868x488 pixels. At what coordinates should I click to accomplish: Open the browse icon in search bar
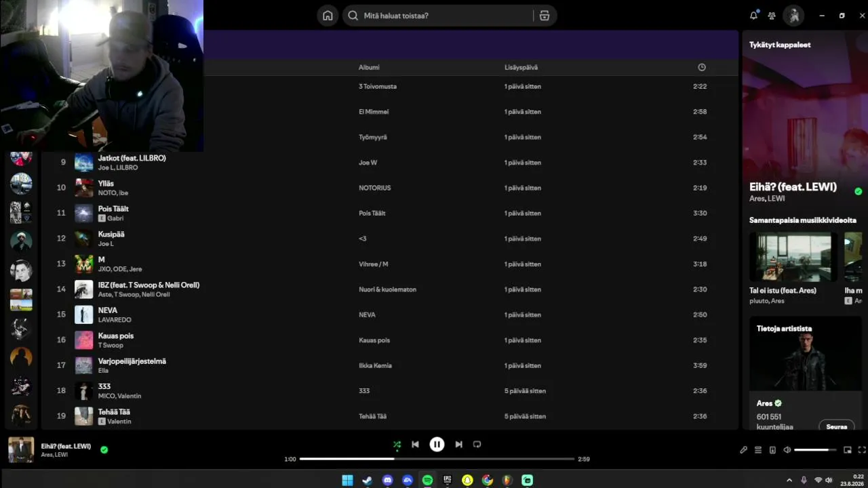pos(544,16)
